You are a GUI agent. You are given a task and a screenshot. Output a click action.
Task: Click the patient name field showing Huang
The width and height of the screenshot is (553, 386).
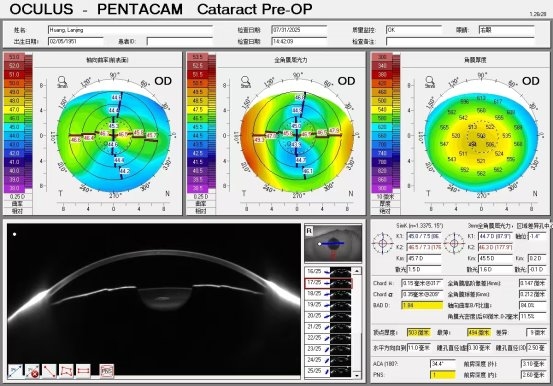pos(130,30)
